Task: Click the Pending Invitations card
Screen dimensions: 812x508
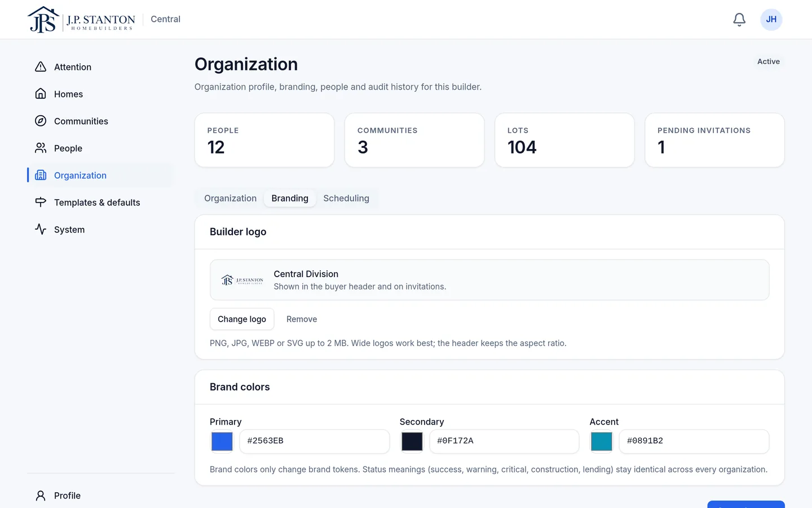Action: pos(714,140)
